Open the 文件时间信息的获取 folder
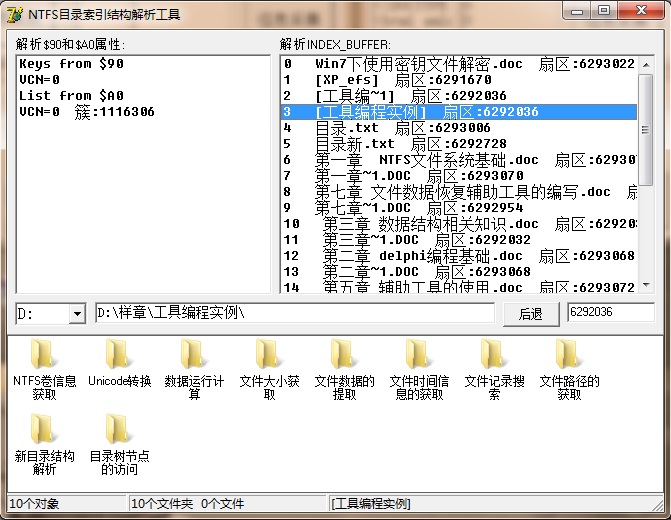 tap(419, 369)
